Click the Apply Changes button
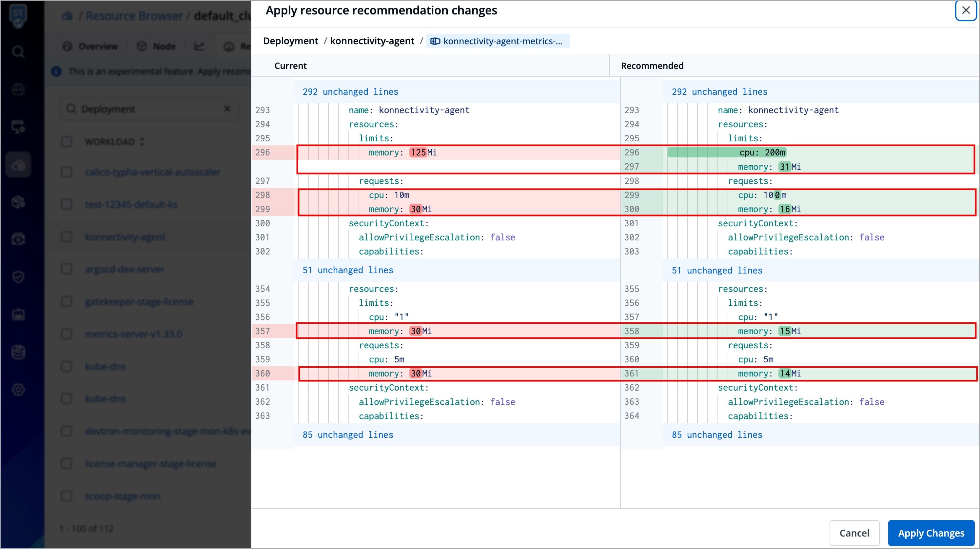Screen dimensions: 980x549 tap(931, 533)
